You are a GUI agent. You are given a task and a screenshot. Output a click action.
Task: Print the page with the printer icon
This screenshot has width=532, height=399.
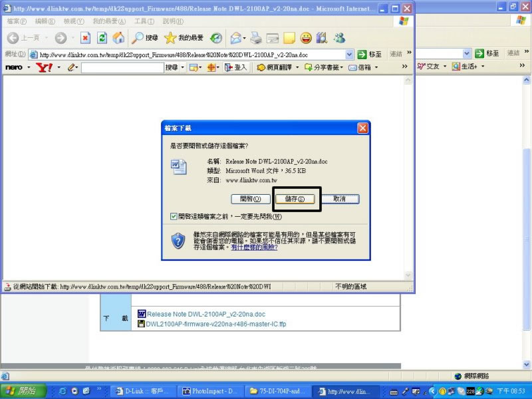pos(256,38)
